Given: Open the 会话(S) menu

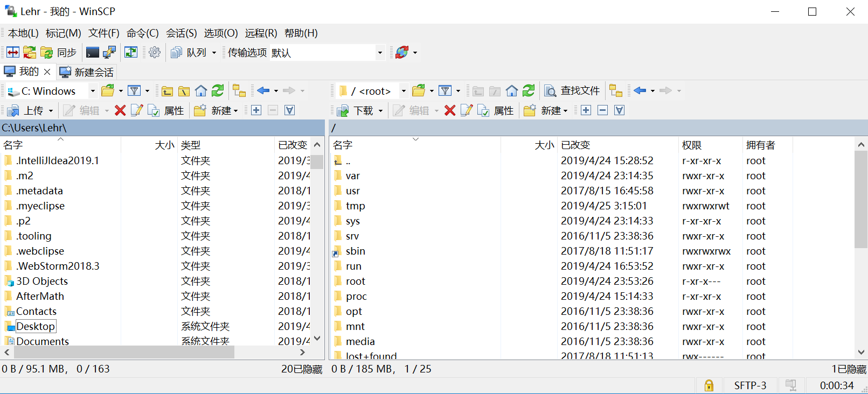Looking at the screenshot, I should click(182, 33).
